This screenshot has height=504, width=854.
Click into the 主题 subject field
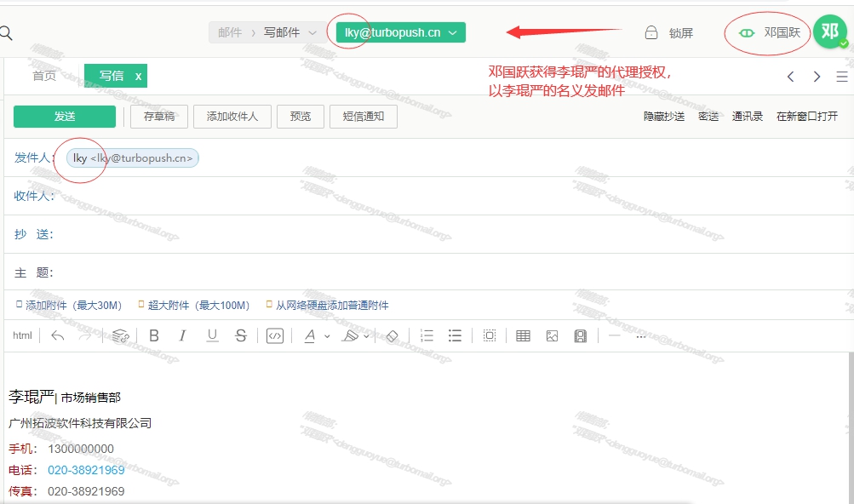[x=426, y=273]
